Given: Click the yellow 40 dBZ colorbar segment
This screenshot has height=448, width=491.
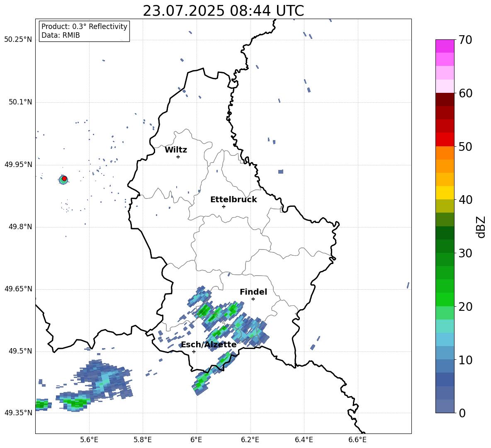Looking at the screenshot, I should [445, 193].
